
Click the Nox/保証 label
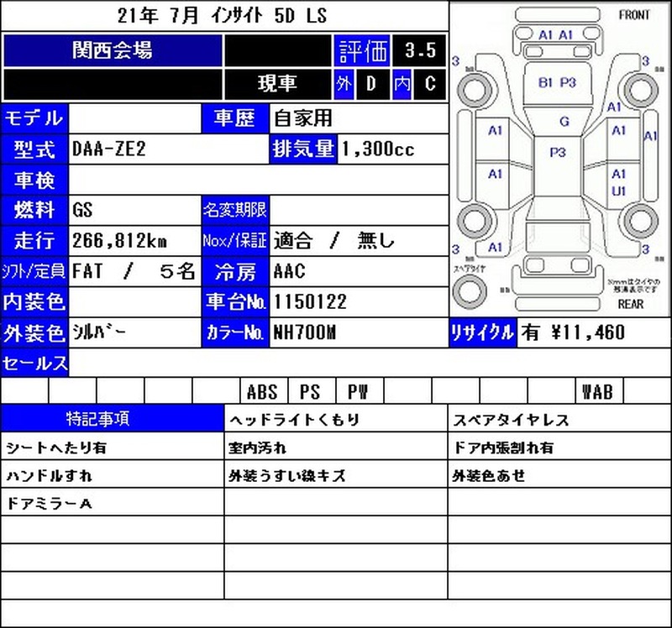[x=235, y=241]
